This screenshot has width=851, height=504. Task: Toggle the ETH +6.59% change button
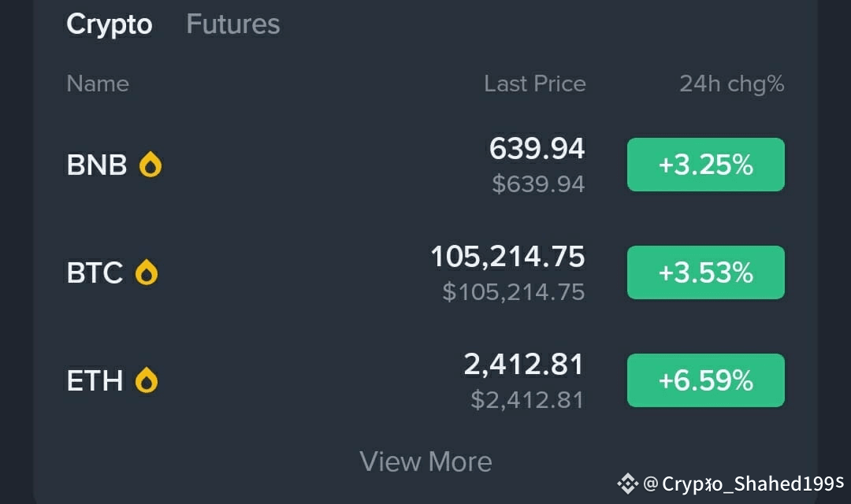point(705,380)
